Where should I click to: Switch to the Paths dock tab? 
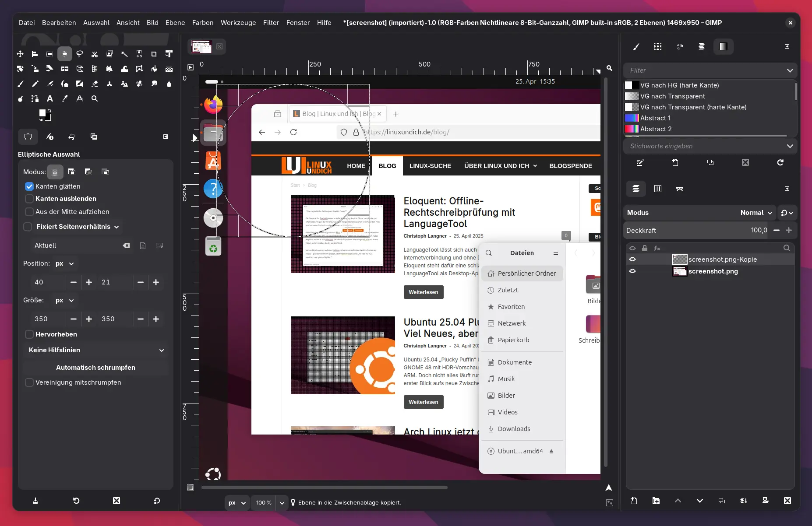pyautogui.click(x=679, y=189)
